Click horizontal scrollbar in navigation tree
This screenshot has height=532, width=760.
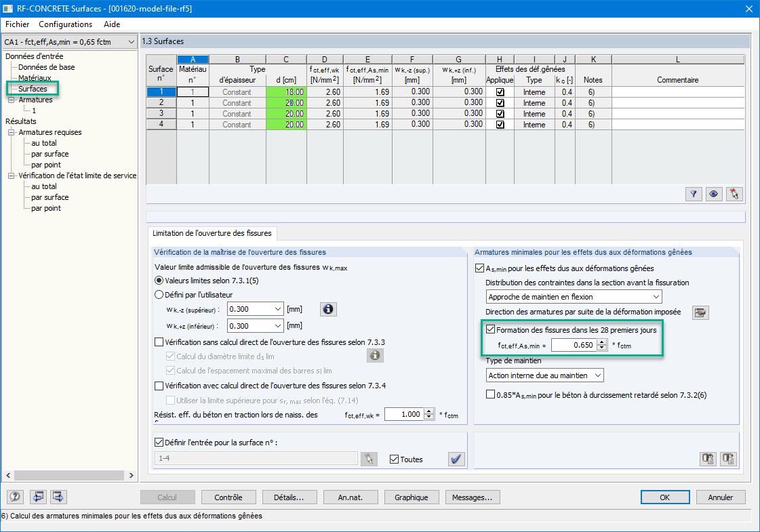coord(69,475)
